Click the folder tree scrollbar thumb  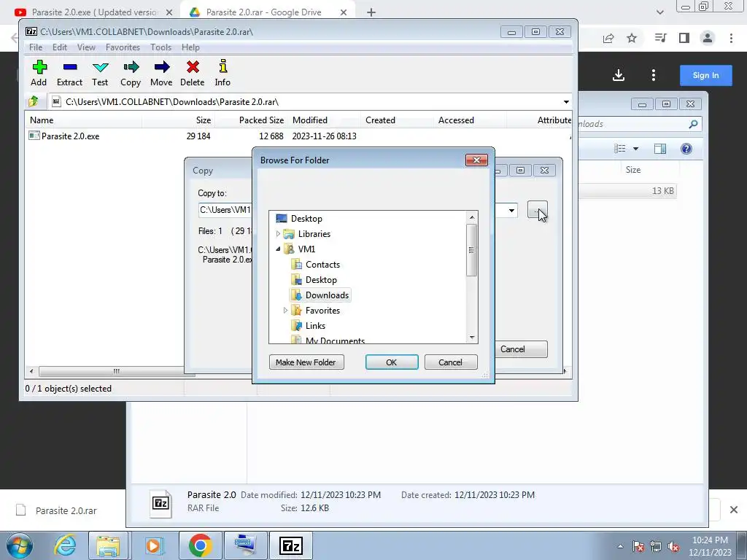click(x=472, y=250)
